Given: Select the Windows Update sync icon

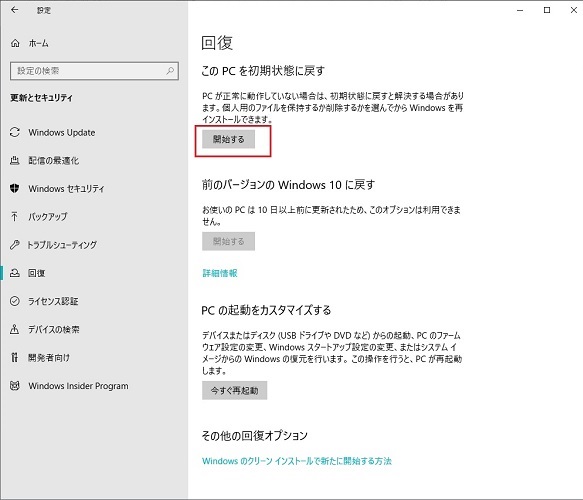Looking at the screenshot, I should tap(15, 132).
